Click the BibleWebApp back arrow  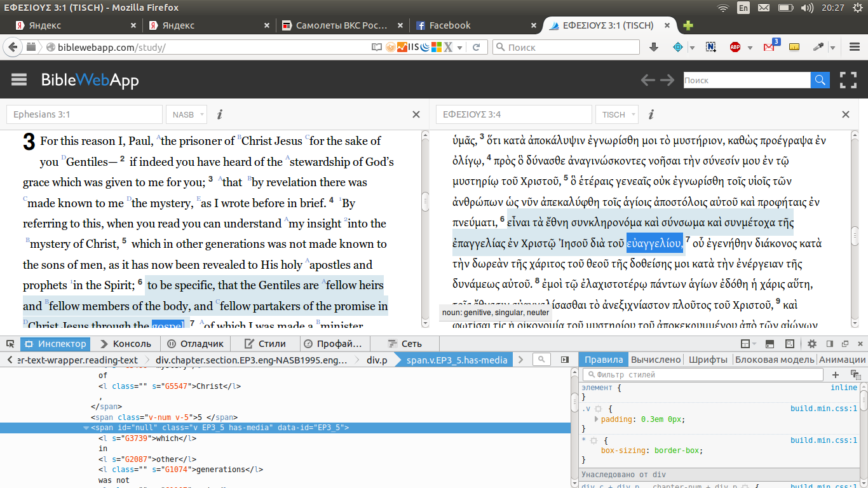coord(648,80)
